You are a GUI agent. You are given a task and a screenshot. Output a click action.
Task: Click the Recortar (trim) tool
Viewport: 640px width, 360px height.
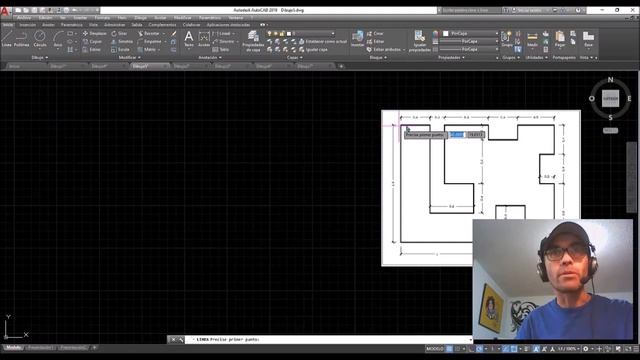[149, 33]
